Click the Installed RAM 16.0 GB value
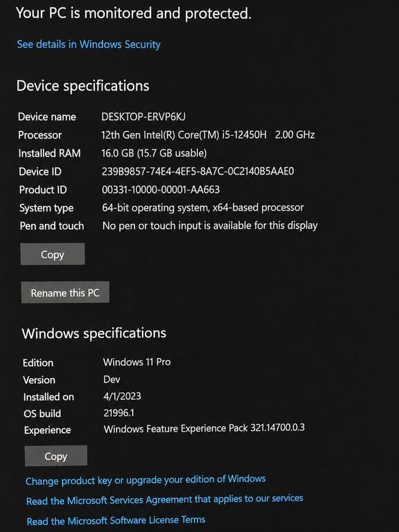This screenshot has height=532, width=399. pos(154,153)
